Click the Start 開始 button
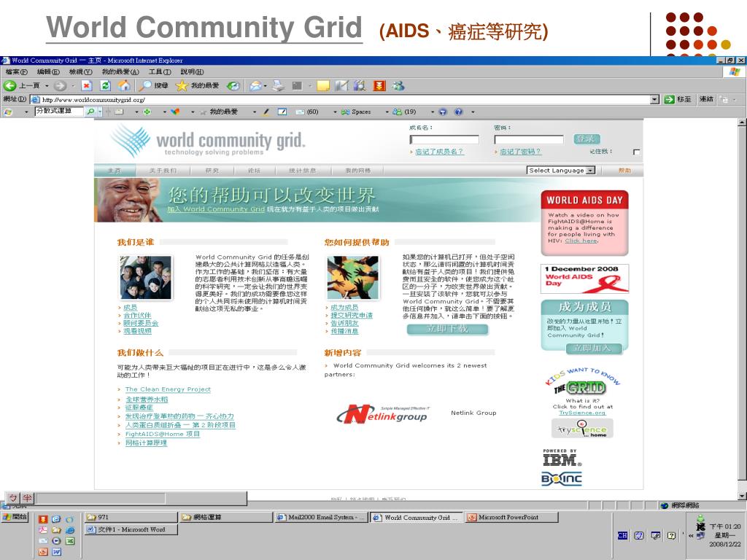Screen dimensions: 747x560 15,517
